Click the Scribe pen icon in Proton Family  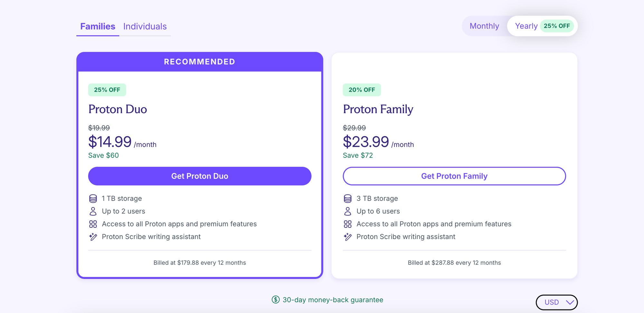348,237
